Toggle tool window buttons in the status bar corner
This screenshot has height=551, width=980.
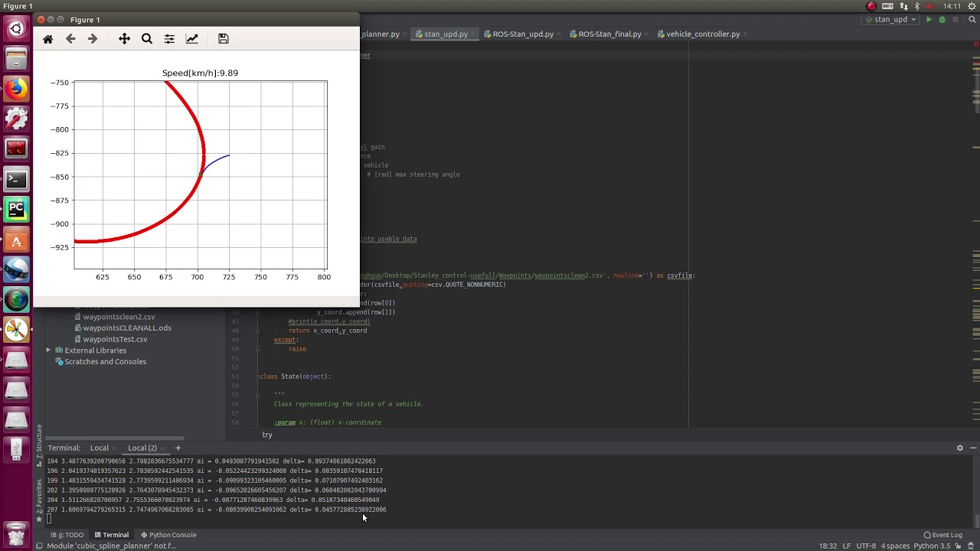[40, 546]
